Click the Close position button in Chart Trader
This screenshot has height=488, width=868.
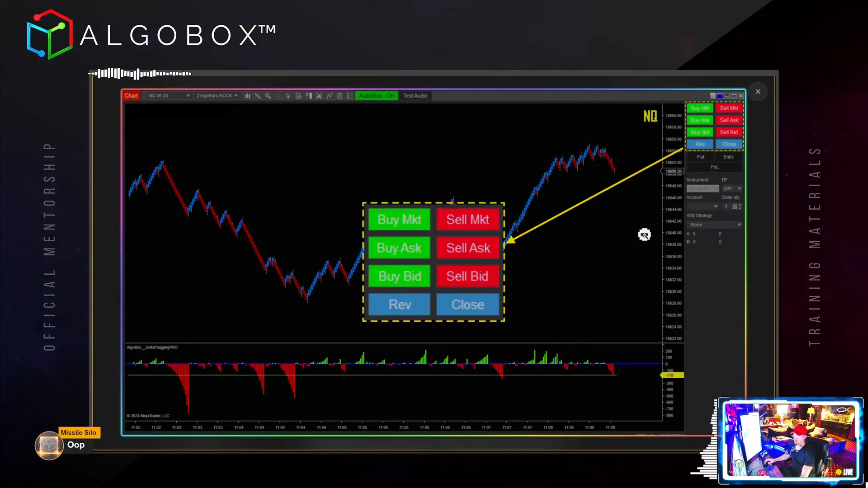[x=729, y=144]
